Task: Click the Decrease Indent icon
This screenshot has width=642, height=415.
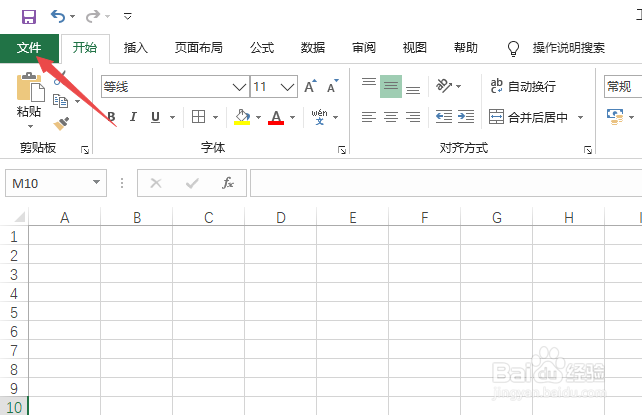Action: [444, 117]
